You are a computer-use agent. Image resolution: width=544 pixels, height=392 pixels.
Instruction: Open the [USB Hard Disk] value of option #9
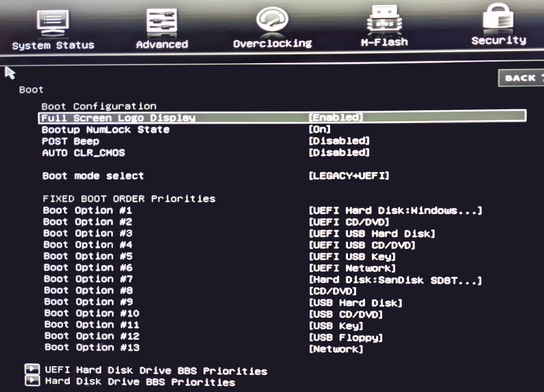tap(355, 303)
